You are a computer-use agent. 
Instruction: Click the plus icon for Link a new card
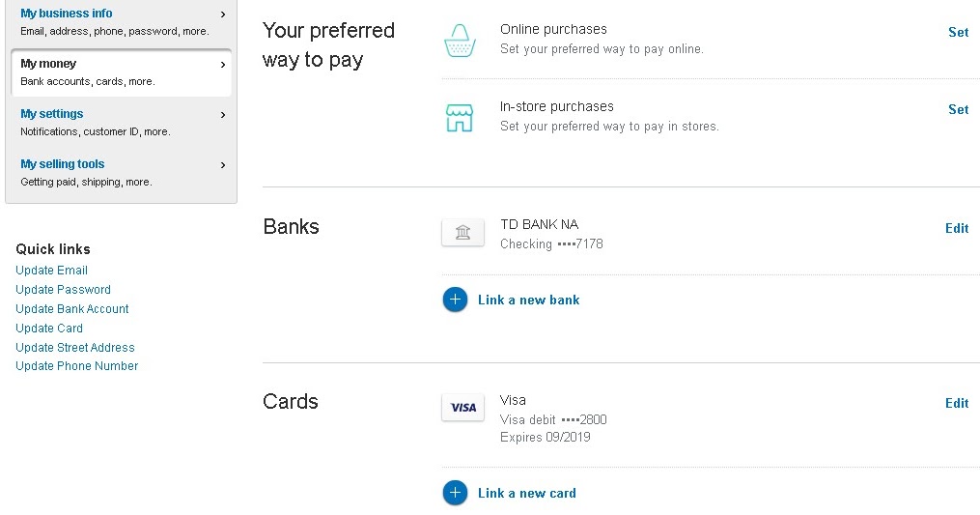coord(455,493)
